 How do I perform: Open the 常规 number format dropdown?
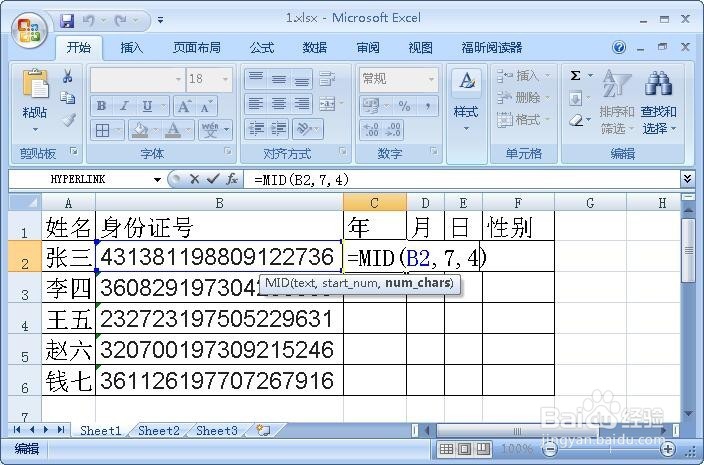click(x=431, y=79)
